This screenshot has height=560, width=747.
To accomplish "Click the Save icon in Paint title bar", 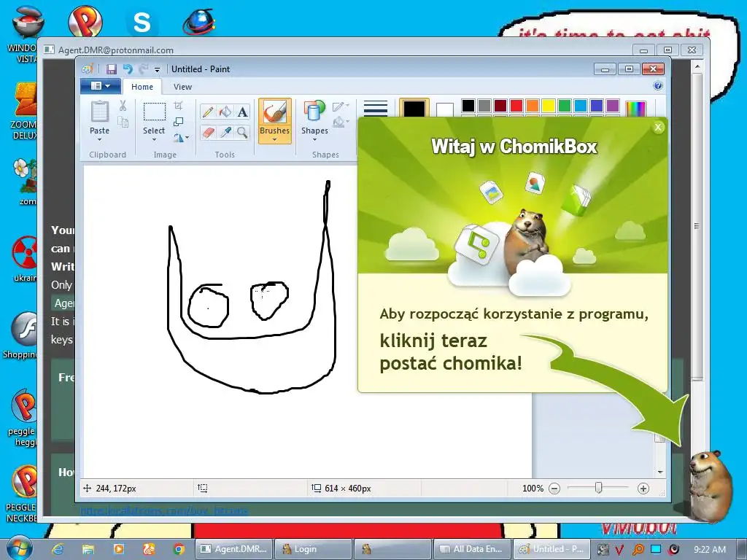I will (111, 69).
